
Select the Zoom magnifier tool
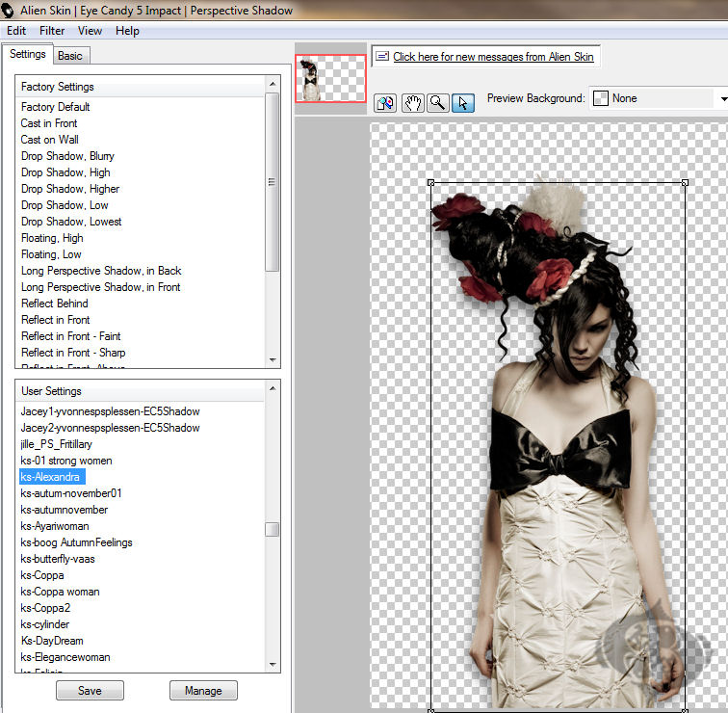coord(437,103)
